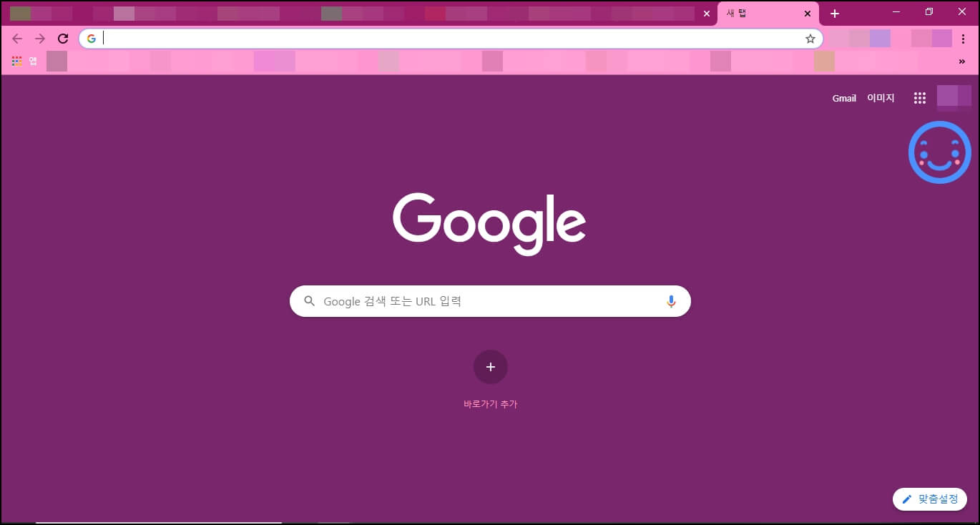Bookmark this page with the star icon
This screenshot has height=525, width=980.
pos(810,39)
